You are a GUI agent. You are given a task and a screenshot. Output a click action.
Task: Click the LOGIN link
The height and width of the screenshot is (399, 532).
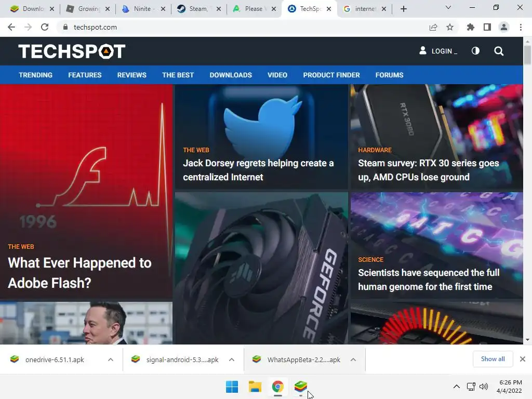click(444, 51)
